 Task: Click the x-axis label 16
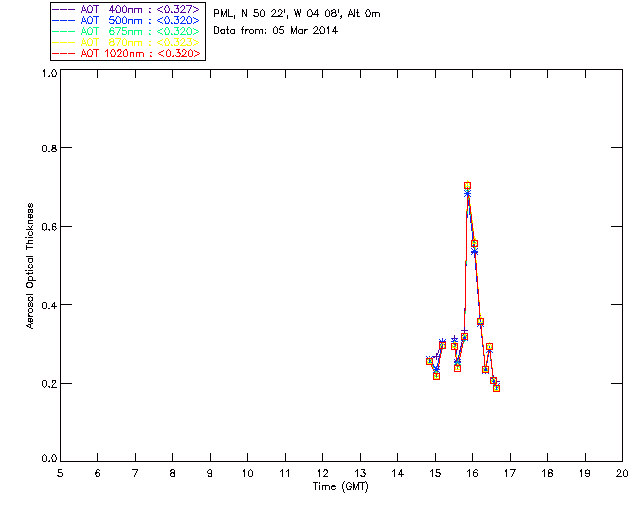(473, 473)
